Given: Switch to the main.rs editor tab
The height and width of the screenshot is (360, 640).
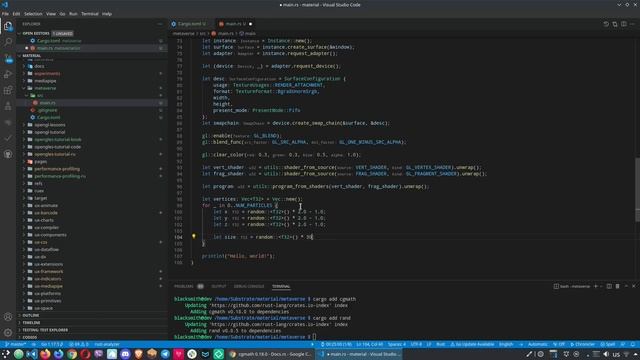Looking at the screenshot, I should click(235, 24).
